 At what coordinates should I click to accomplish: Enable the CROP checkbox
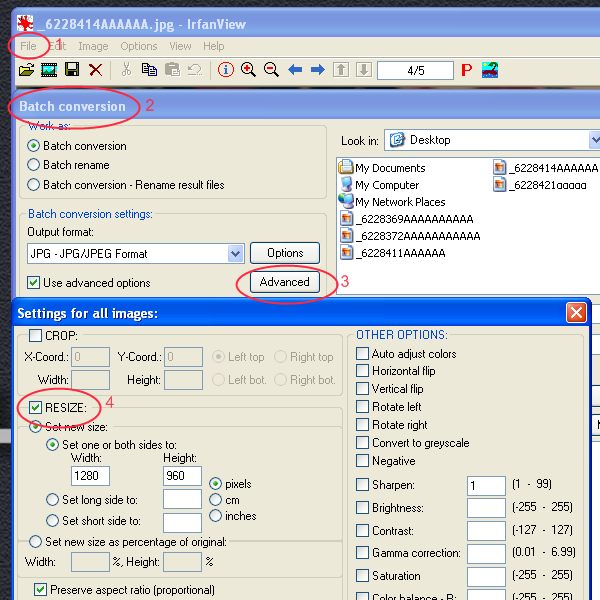(36, 336)
